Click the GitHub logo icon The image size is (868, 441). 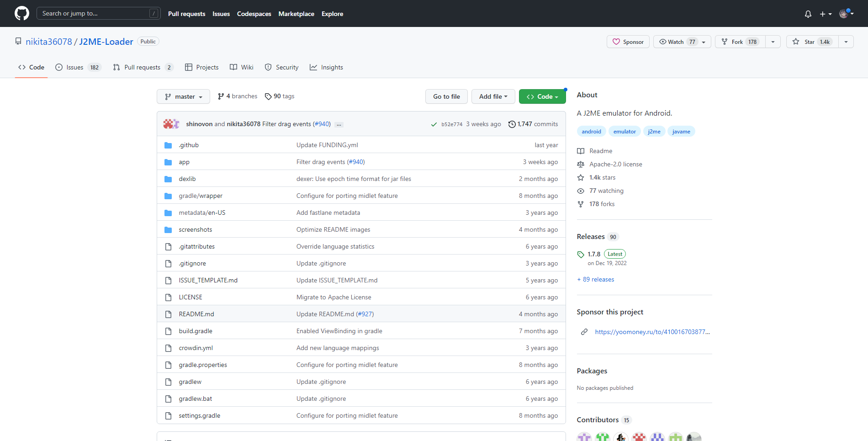[21, 13]
